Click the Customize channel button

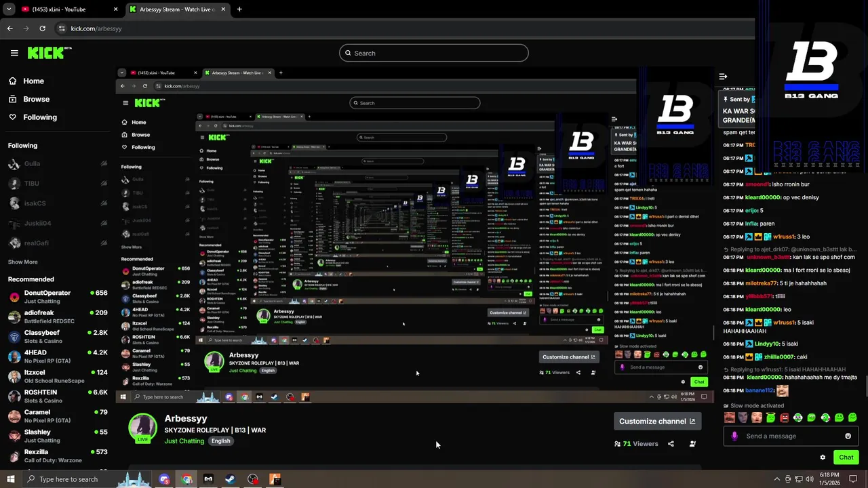(657, 421)
